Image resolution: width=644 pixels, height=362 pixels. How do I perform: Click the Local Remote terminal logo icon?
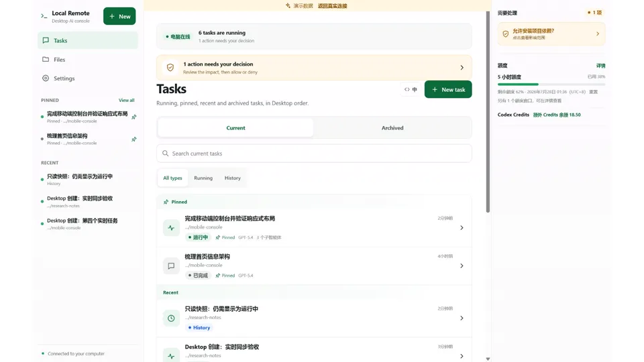click(x=44, y=16)
